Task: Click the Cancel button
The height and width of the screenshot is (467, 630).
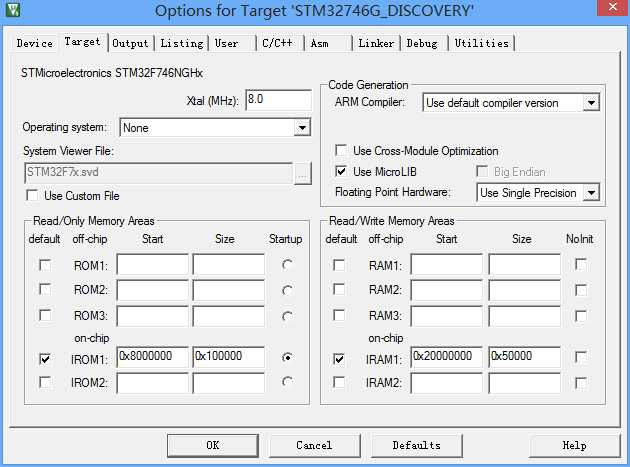Action: (x=314, y=445)
